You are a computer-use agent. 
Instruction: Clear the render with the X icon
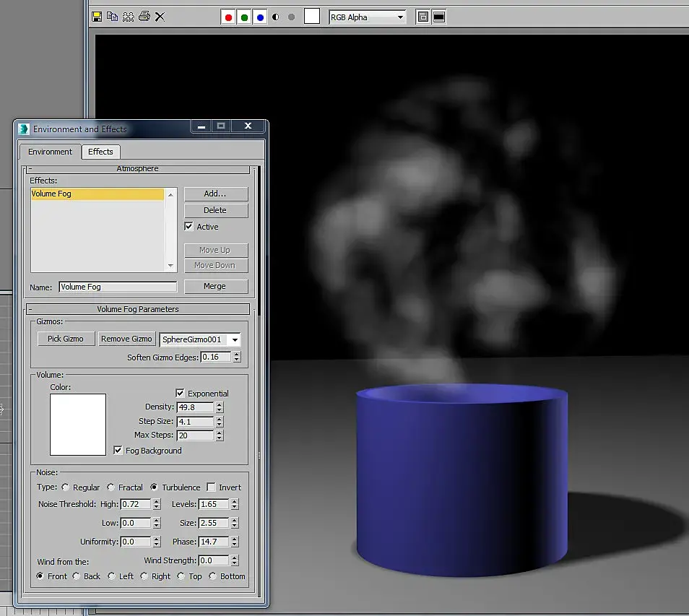pyautogui.click(x=160, y=17)
